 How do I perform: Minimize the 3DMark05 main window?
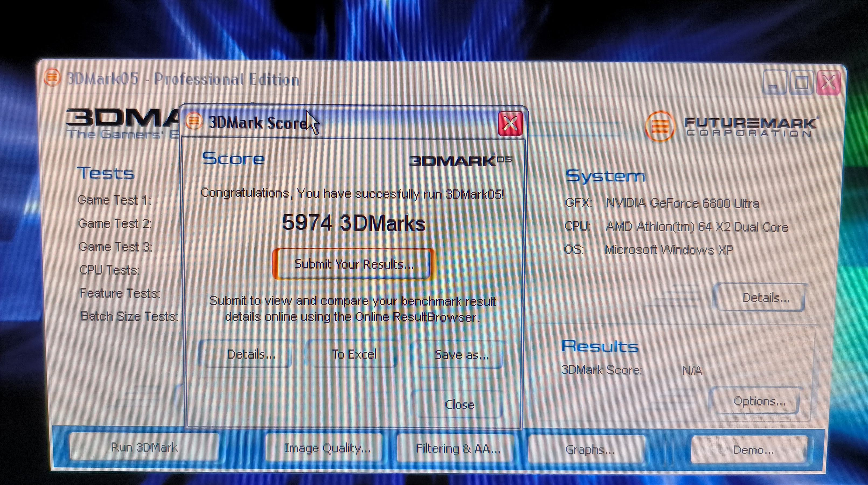click(774, 82)
